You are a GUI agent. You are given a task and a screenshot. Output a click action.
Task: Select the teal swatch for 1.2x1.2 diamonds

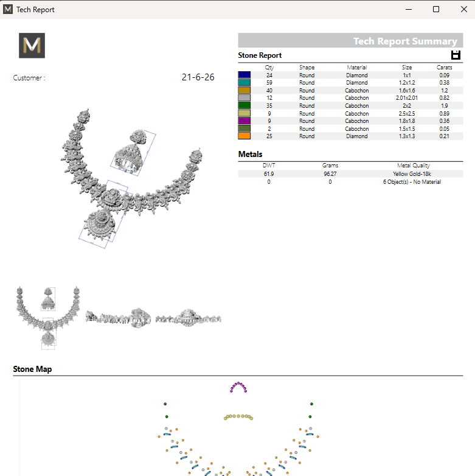[244, 83]
